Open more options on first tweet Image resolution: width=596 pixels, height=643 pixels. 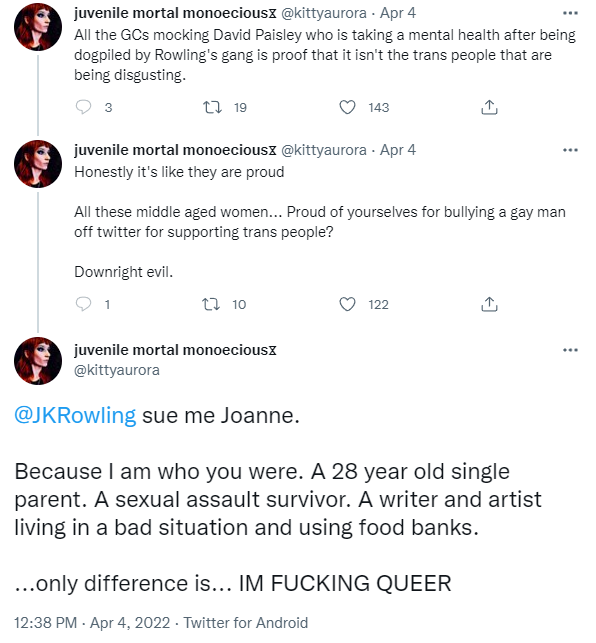tap(570, 14)
